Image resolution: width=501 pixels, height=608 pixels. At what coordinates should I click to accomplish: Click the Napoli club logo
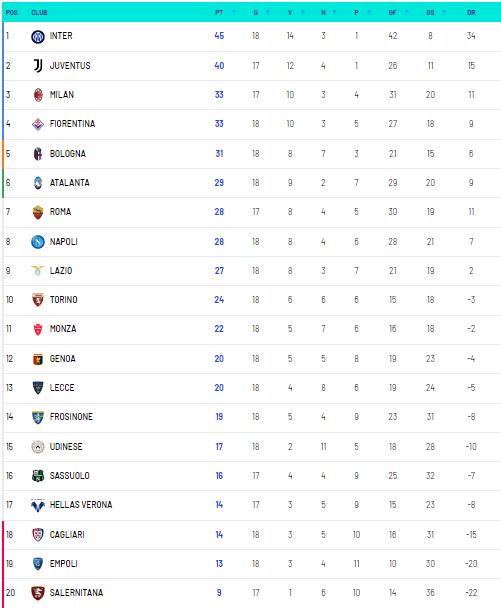pyautogui.click(x=38, y=242)
